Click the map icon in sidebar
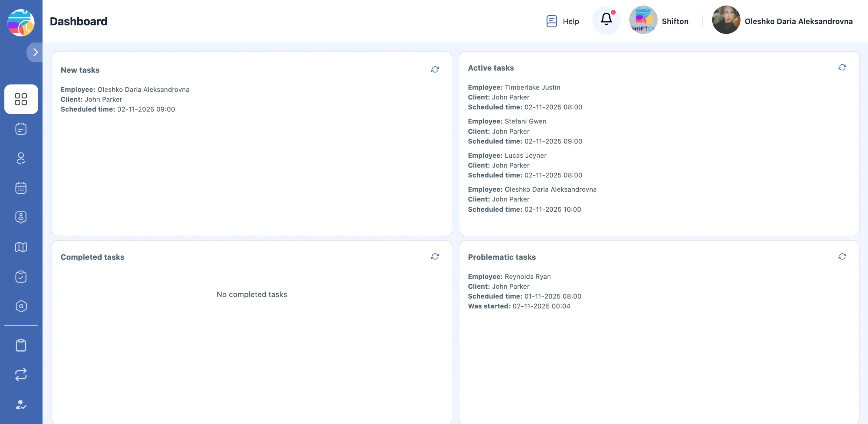Image resolution: width=868 pixels, height=424 pixels. coord(21,247)
